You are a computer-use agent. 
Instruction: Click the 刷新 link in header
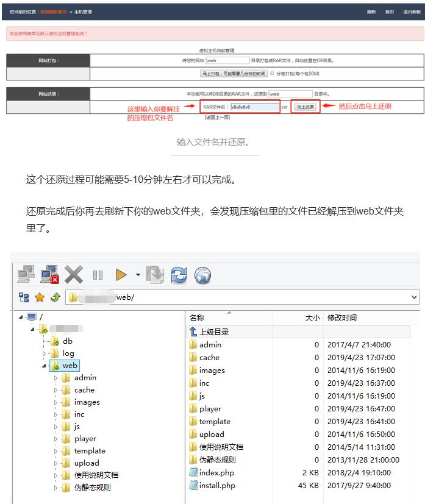371,12
